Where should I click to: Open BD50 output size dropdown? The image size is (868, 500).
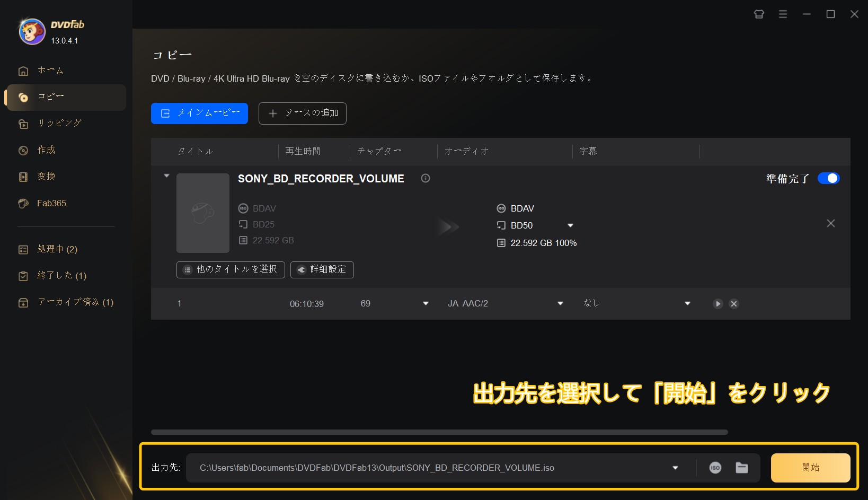click(571, 225)
